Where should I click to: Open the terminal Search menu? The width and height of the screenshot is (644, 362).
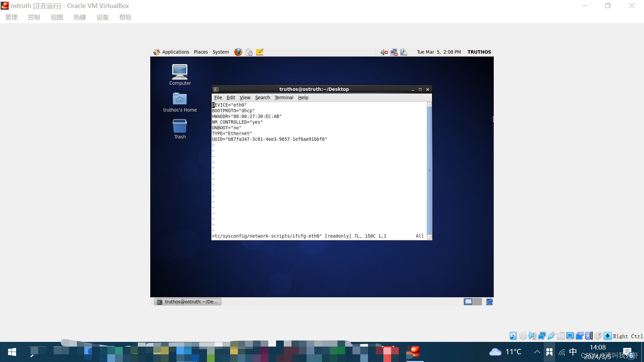pyautogui.click(x=262, y=98)
